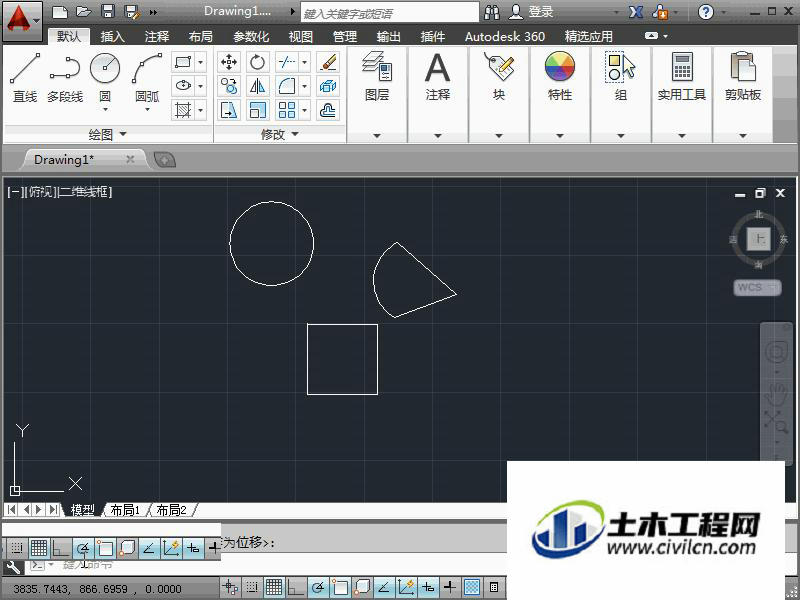Image resolution: width=800 pixels, height=600 pixels.
Task: Click the Save As icon in the title bar
Action: click(x=132, y=12)
